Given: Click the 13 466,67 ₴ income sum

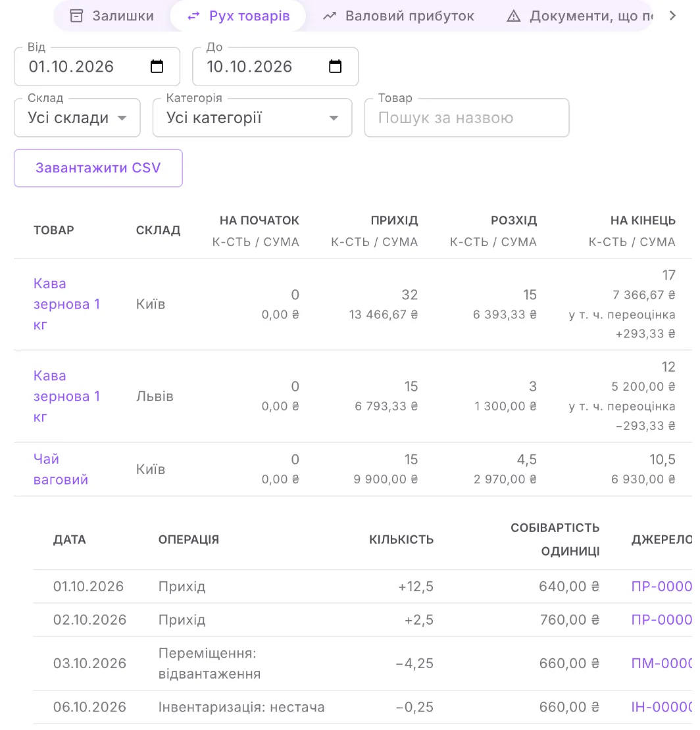Looking at the screenshot, I should pyautogui.click(x=384, y=315).
